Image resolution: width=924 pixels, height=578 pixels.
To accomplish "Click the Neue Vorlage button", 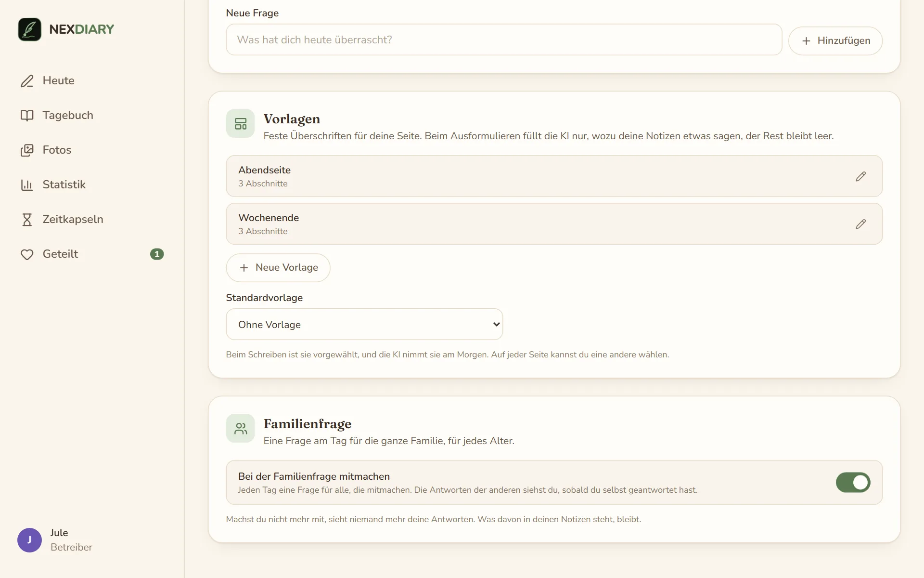I will click(278, 268).
